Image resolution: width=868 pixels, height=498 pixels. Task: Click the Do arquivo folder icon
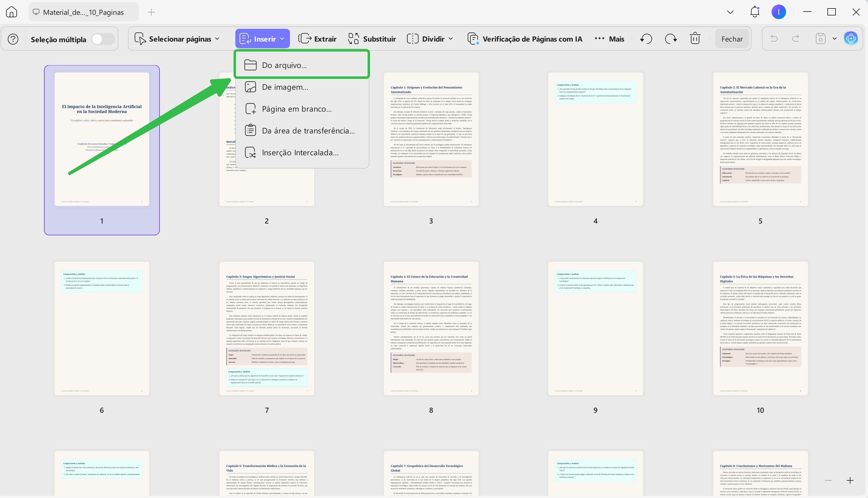tap(250, 65)
